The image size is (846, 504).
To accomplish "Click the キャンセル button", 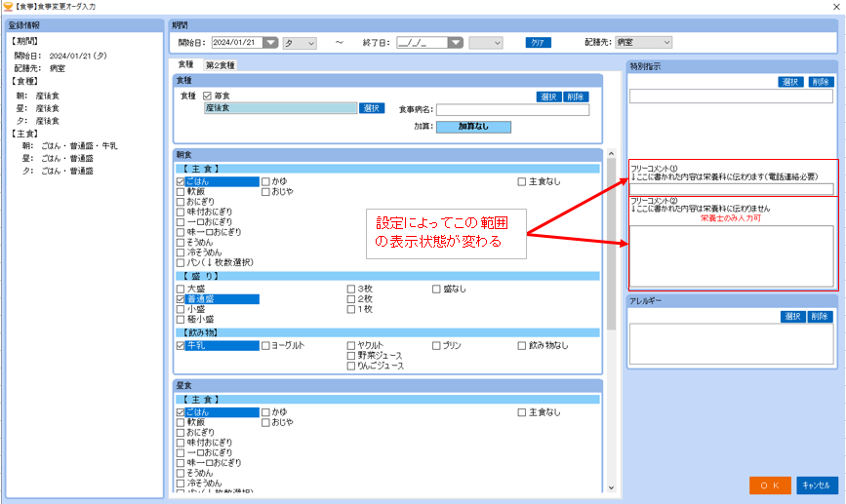I will pyautogui.click(x=817, y=485).
